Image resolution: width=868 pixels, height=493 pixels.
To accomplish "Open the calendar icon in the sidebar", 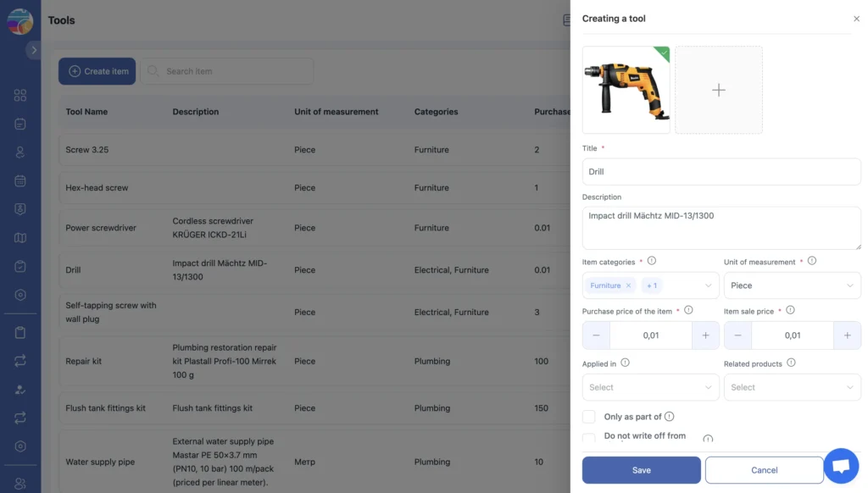I will click(x=20, y=180).
